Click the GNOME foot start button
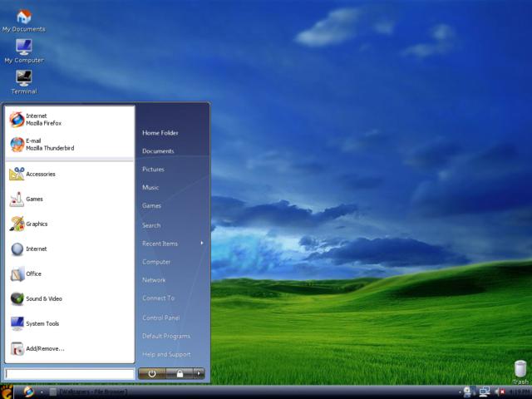This screenshot has width=532, height=399. point(7,392)
